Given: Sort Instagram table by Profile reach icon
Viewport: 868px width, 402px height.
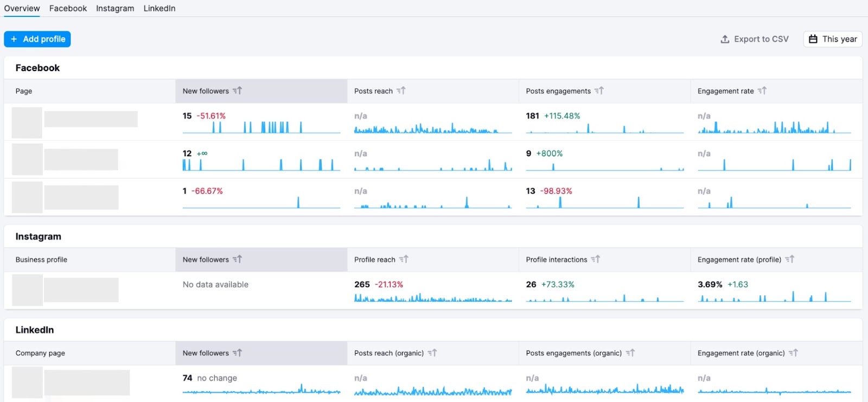Looking at the screenshot, I should (x=404, y=259).
